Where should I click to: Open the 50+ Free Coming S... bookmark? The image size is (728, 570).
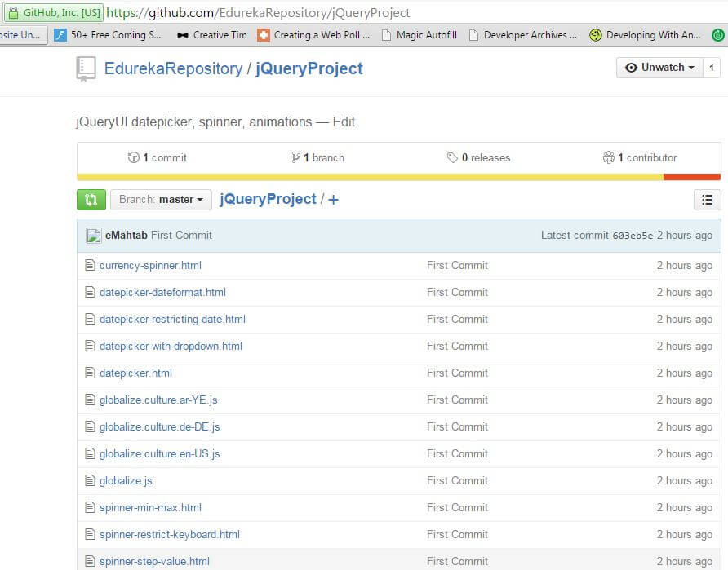pos(108,35)
